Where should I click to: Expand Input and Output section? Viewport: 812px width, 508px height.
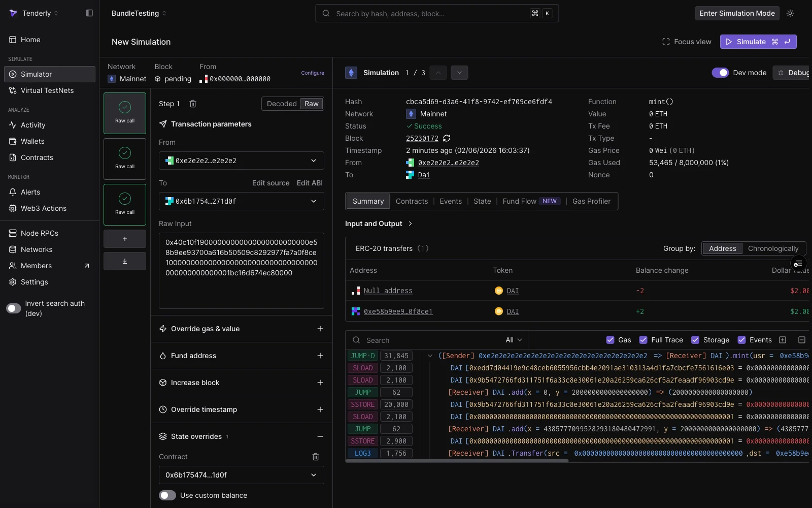pyautogui.click(x=379, y=224)
